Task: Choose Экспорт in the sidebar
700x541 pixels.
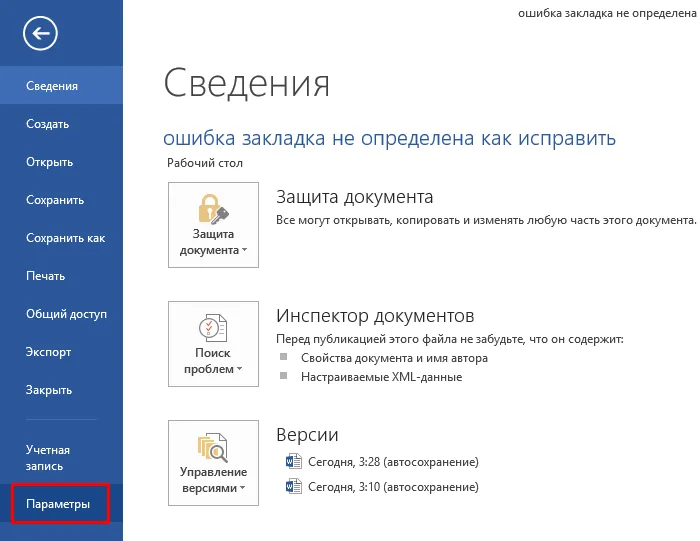Action: 61,351
